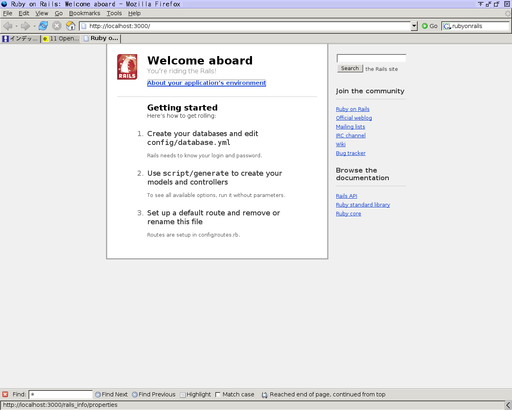Click the Rails site search text box

[371, 58]
